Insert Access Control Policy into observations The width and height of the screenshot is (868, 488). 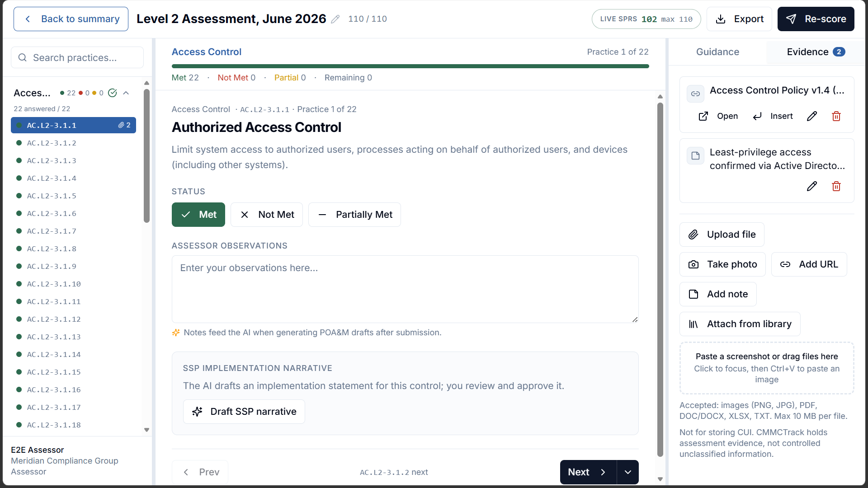(x=773, y=116)
